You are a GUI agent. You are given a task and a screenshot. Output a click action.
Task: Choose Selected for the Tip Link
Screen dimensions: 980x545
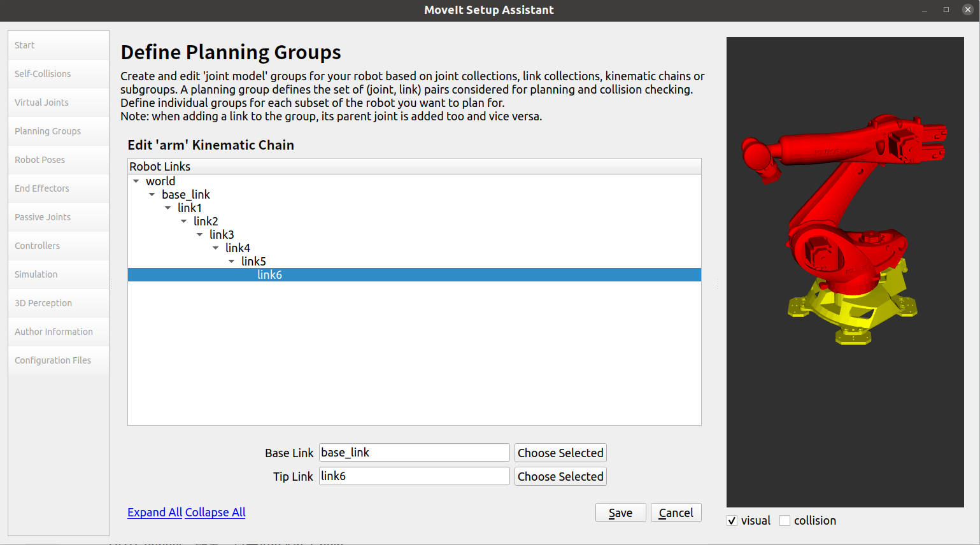click(560, 476)
